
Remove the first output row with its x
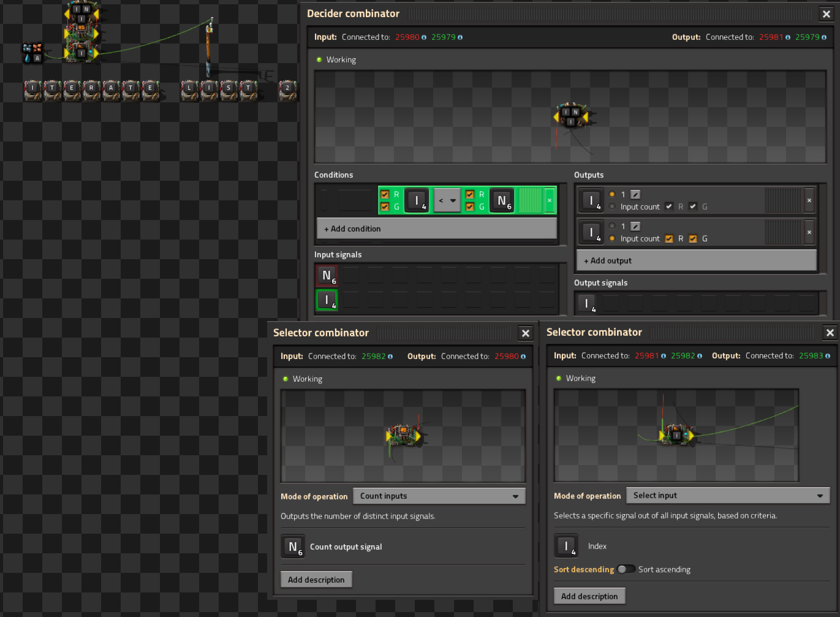pyautogui.click(x=809, y=200)
